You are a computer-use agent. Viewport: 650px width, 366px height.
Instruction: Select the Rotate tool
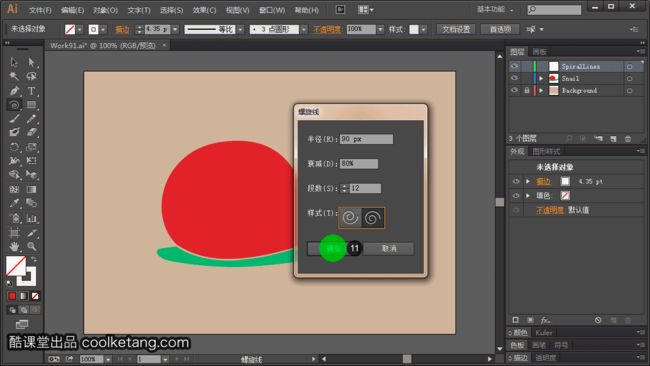point(14,147)
